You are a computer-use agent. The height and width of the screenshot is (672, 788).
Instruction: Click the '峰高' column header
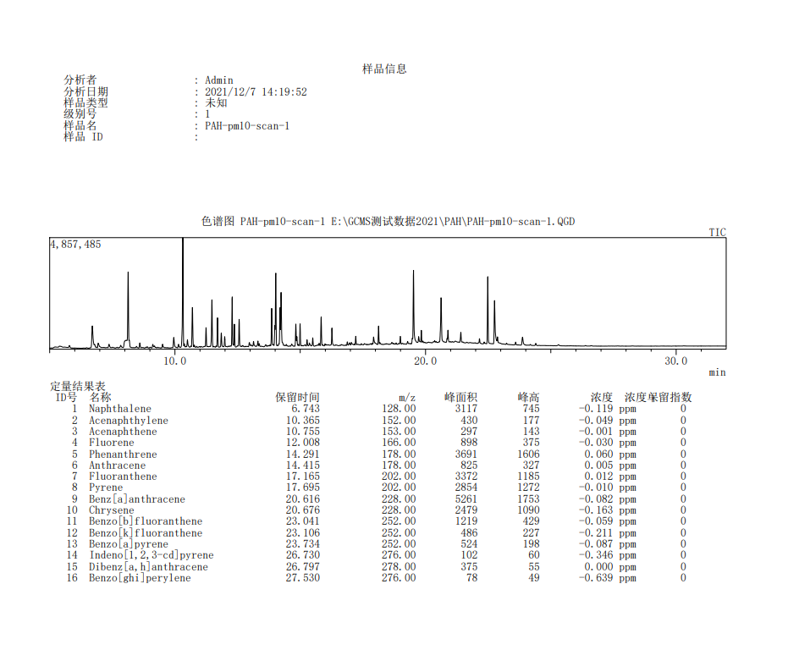pyautogui.click(x=529, y=397)
